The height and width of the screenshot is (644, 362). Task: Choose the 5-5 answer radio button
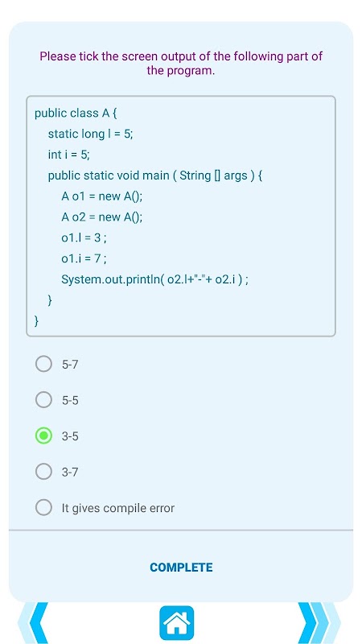pyautogui.click(x=43, y=399)
